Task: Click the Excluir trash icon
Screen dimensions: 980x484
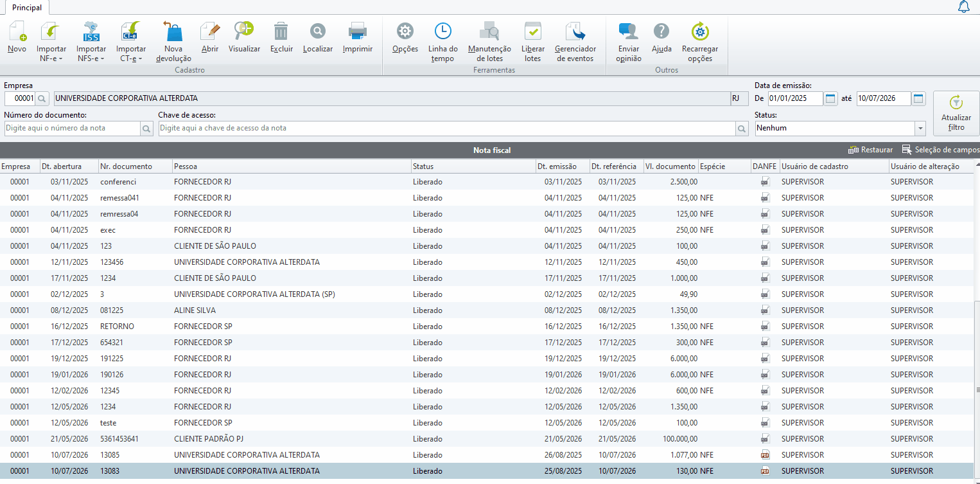Action: point(281,31)
